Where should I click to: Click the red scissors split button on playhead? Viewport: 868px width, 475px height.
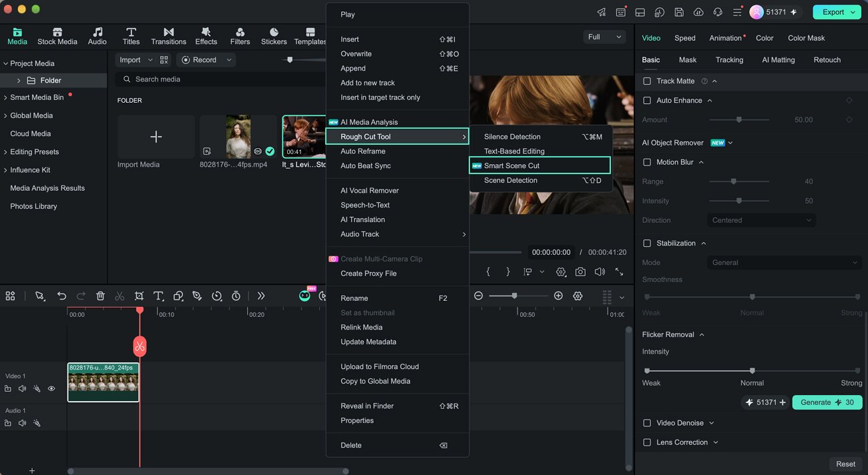tap(140, 346)
